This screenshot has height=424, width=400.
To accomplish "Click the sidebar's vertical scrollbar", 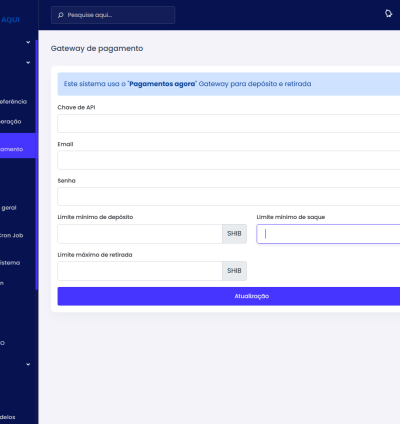I will coord(37,165).
